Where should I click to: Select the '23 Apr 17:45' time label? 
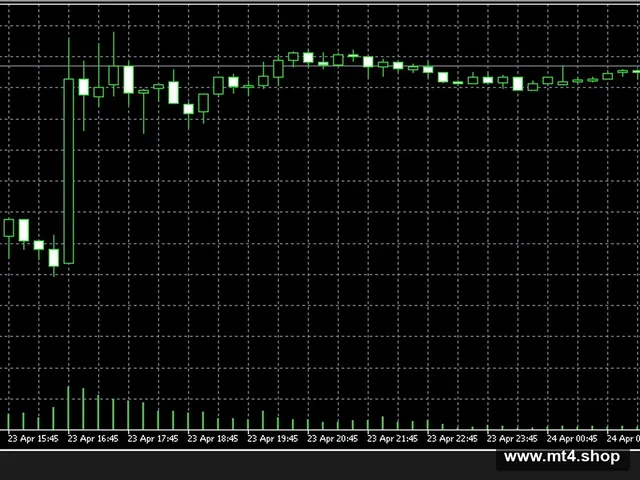tap(153, 439)
